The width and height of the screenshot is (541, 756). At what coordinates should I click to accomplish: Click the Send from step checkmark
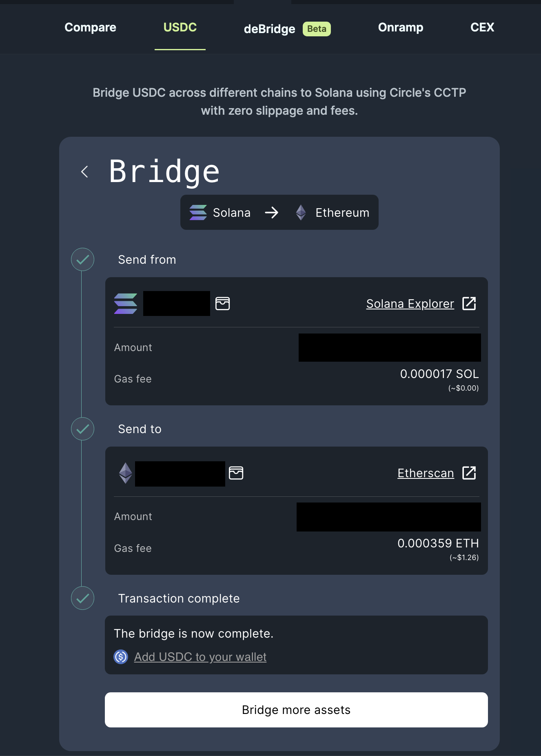tap(83, 260)
